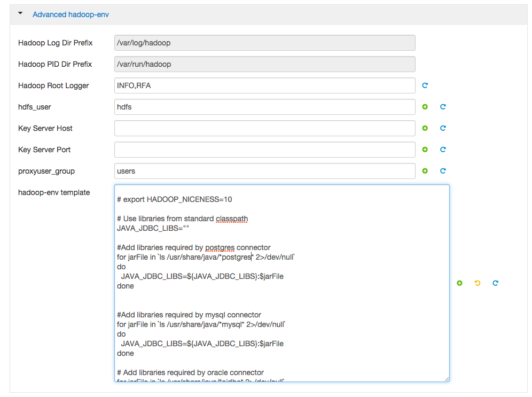Click the override icon for Key Server Port
Image resolution: width=532 pixels, height=397 pixels.
[425, 149]
